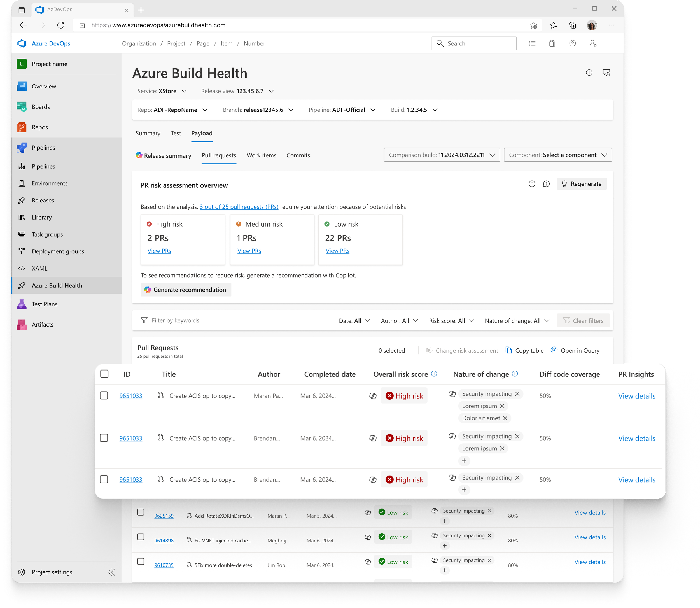
Task: Click the Filter by keywords field
Action: (x=175, y=320)
